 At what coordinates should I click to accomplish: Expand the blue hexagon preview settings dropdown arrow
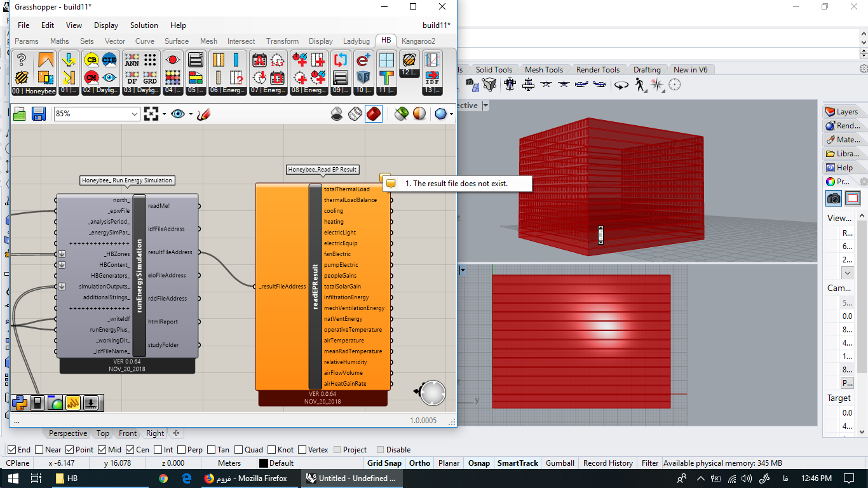pos(451,114)
